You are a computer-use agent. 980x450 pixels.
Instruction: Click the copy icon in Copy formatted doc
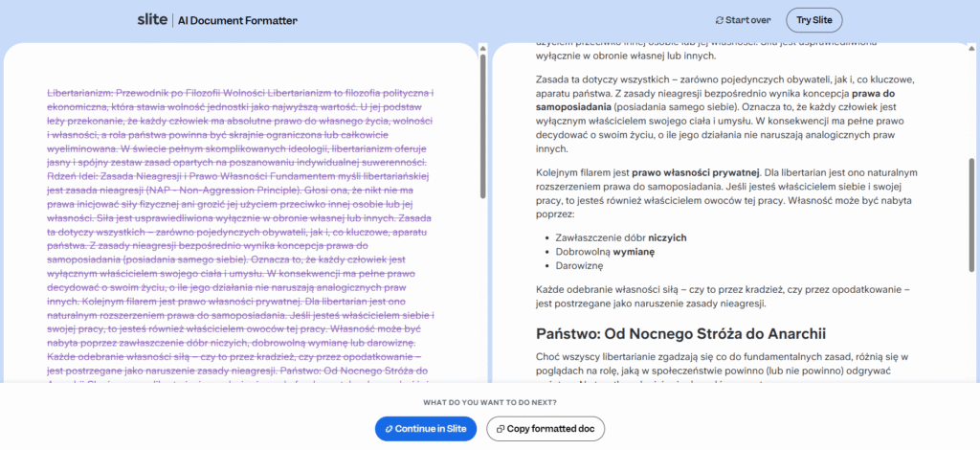coord(500,429)
